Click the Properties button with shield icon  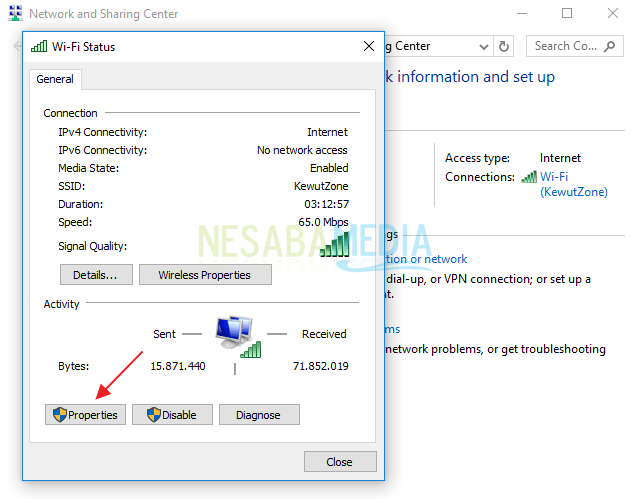pos(85,415)
